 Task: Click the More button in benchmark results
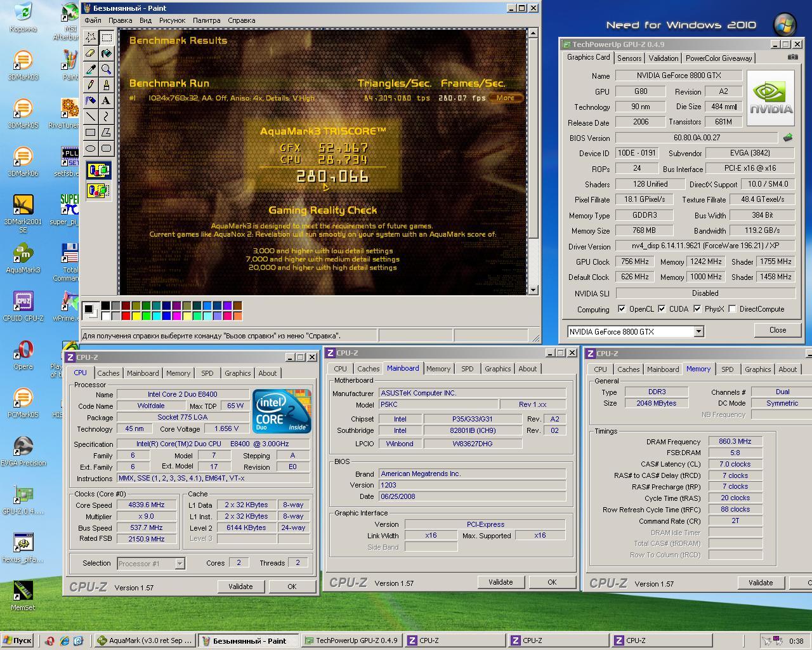[506, 98]
